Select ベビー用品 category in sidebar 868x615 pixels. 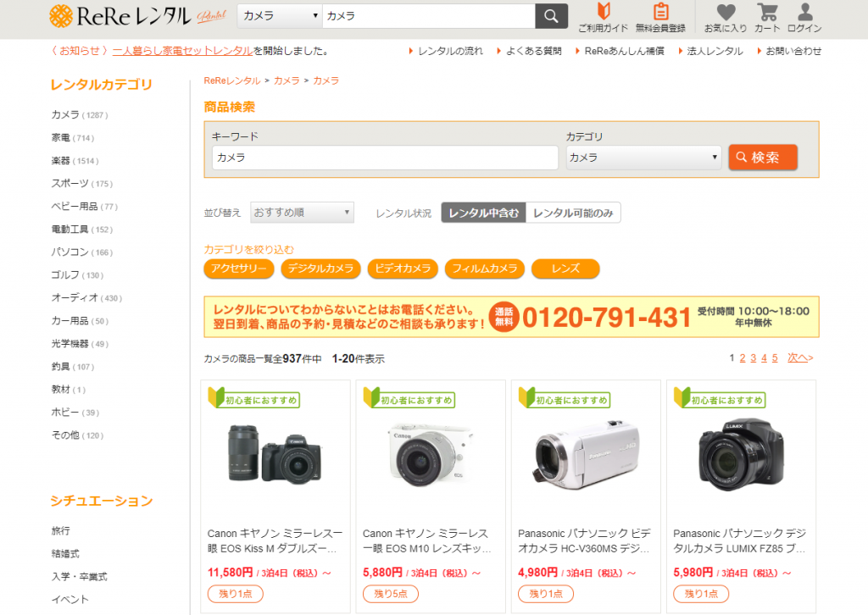[84, 207]
